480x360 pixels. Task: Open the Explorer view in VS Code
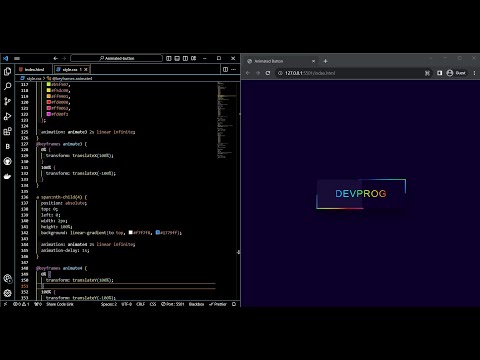[x=7, y=71]
